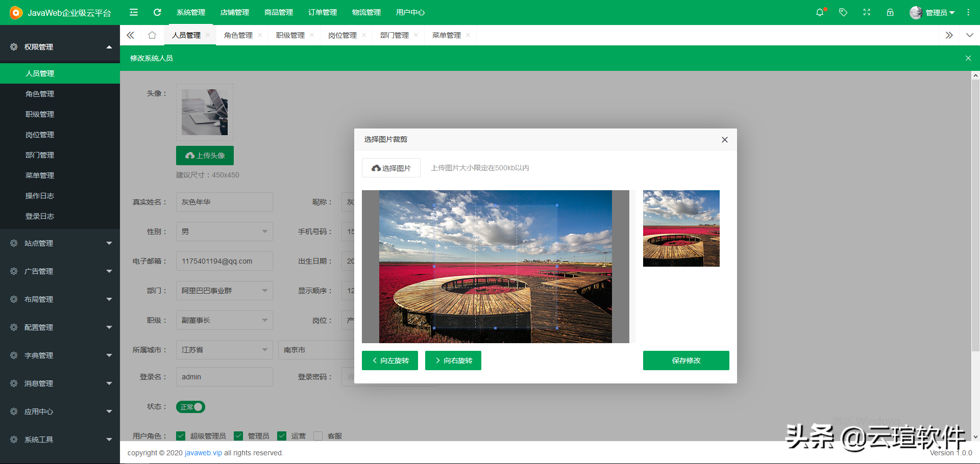
Task: Toggle fullscreen mode icon
Action: coord(867,12)
